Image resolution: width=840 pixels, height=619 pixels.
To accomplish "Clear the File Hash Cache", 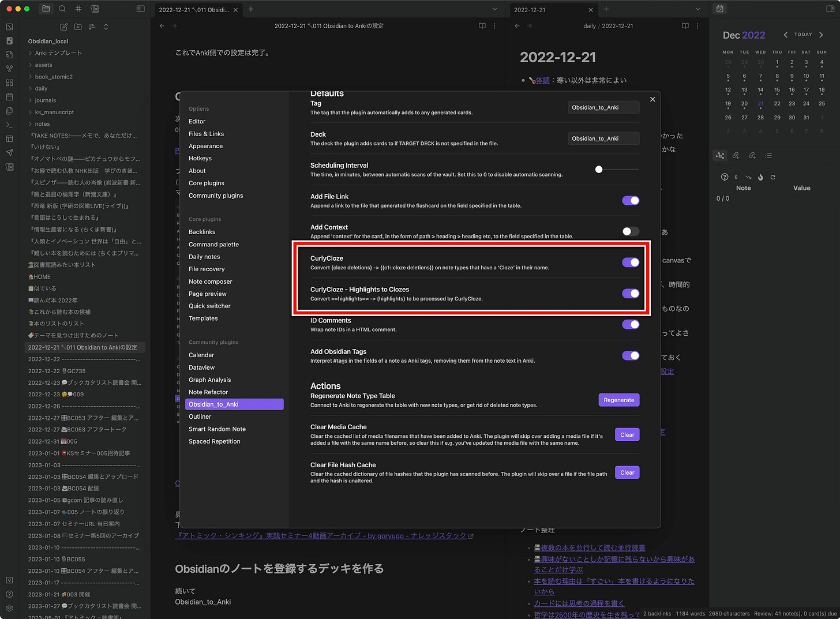I will point(627,472).
